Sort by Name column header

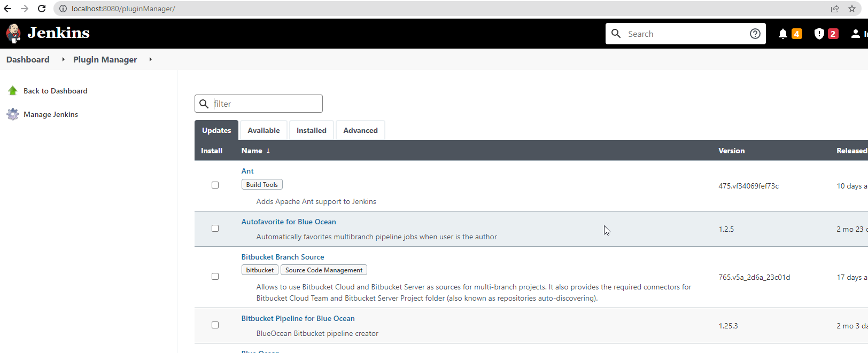(x=255, y=151)
